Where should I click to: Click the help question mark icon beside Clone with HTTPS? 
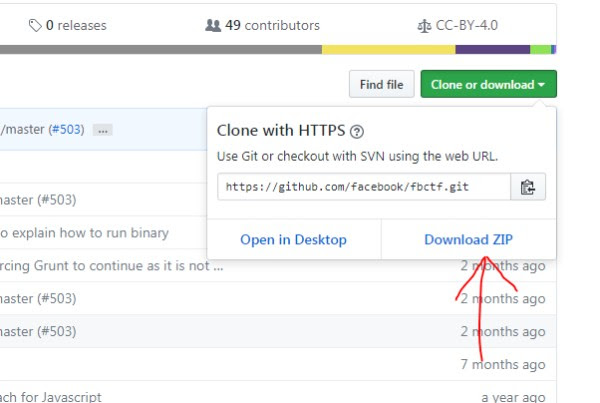(x=357, y=132)
